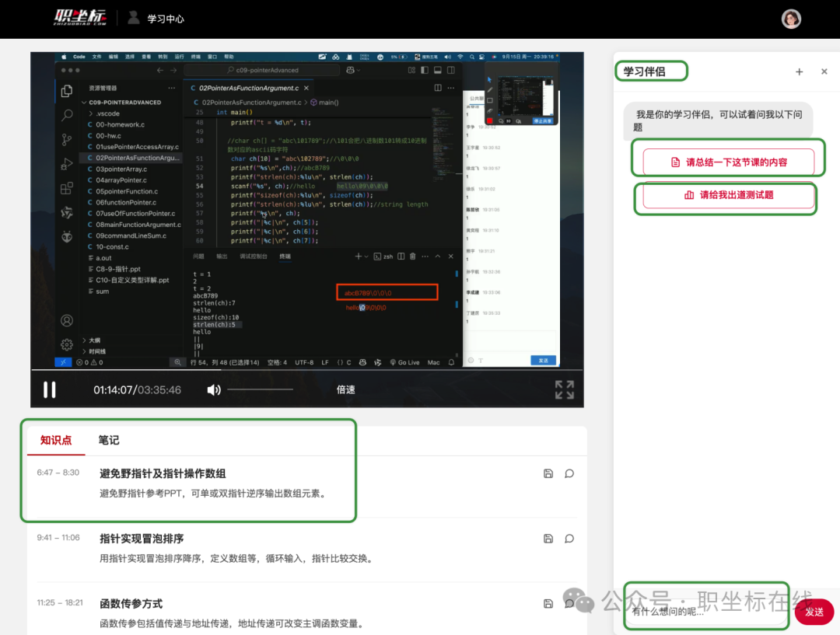Open the 倍速 playback speed menu

pos(345,389)
